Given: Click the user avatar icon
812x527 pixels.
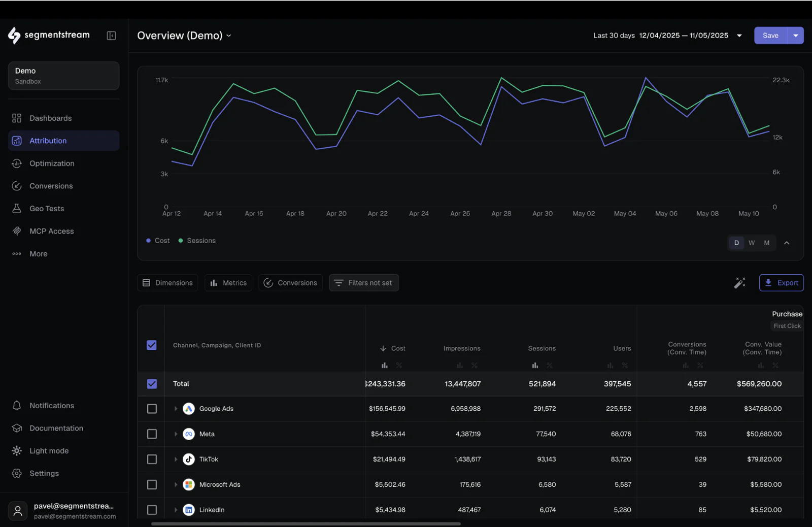Looking at the screenshot, I should point(18,511).
